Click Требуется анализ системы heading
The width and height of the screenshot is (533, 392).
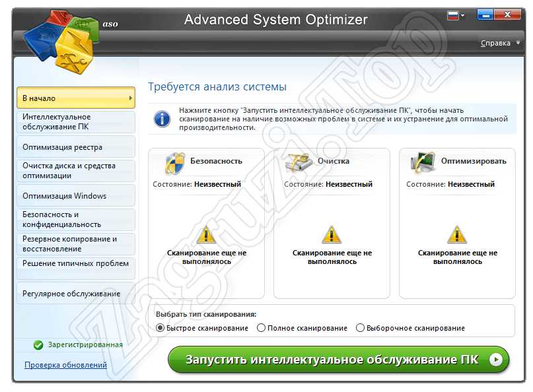click(x=217, y=86)
